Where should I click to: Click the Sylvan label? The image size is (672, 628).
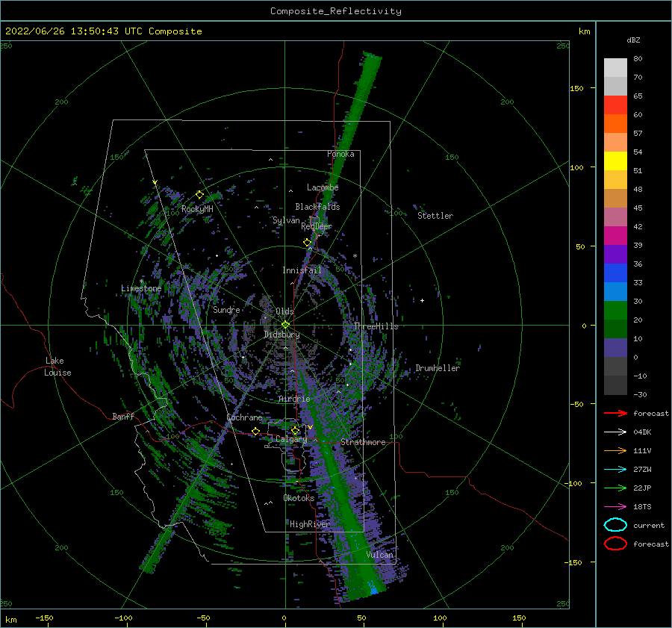click(286, 220)
